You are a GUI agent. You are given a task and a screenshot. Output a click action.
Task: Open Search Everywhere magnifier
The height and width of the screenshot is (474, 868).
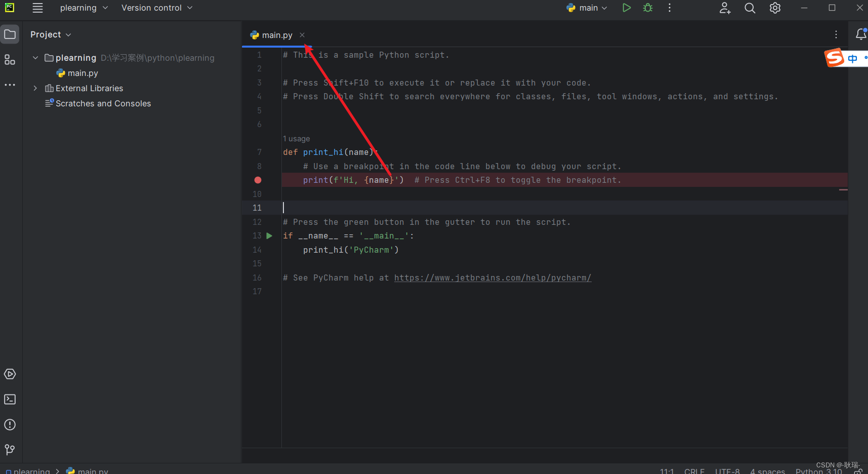750,8
